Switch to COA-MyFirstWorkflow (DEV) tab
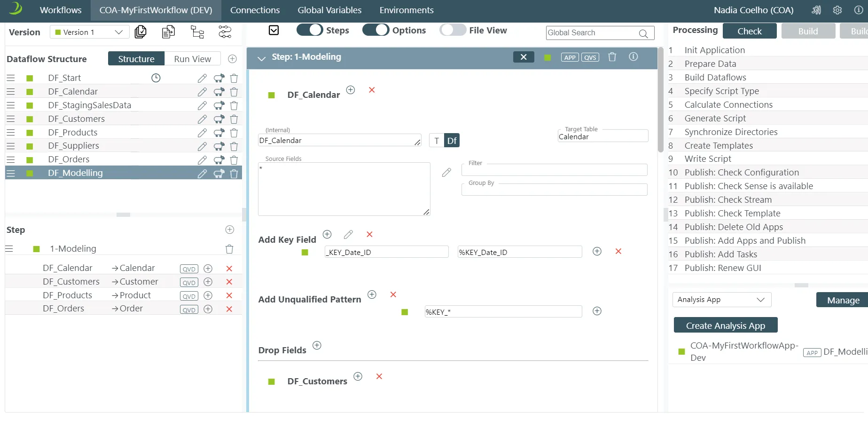 [x=156, y=10]
